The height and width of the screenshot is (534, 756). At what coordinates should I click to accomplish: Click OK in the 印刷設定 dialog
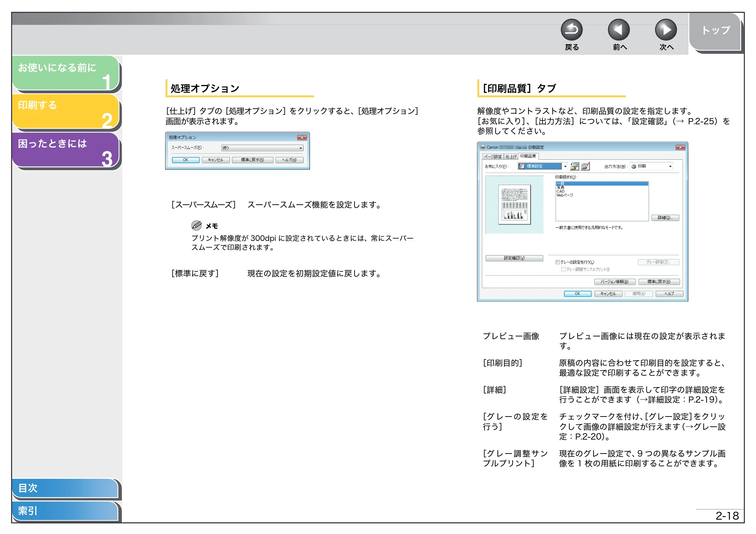tap(578, 294)
